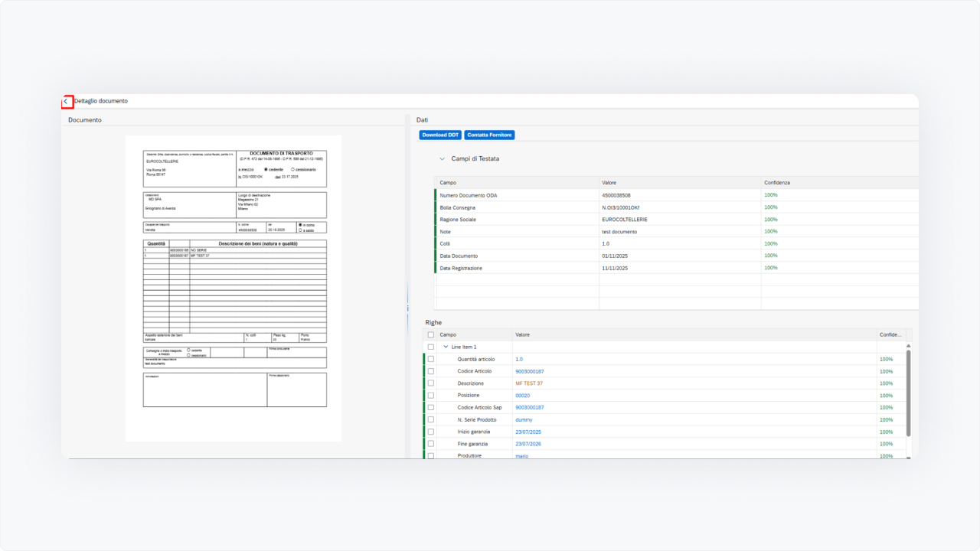Viewport: 980px width, 551px height.
Task: Open the Codice Articolo value 9003000187
Action: tap(530, 371)
